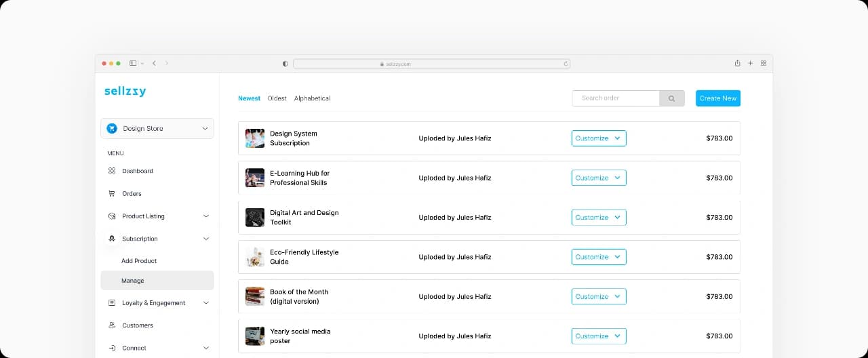
Task: Click Yearly social media poster thumbnail
Action: [x=255, y=336]
